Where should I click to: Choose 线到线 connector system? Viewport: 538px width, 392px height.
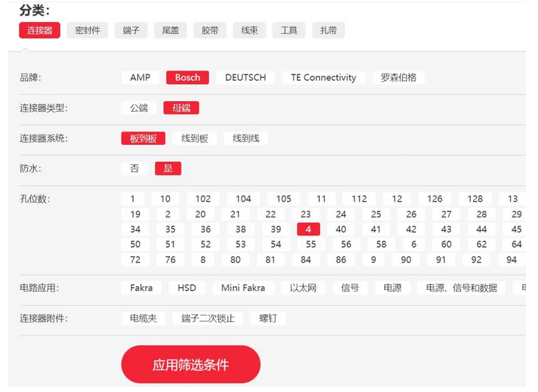[246, 139]
